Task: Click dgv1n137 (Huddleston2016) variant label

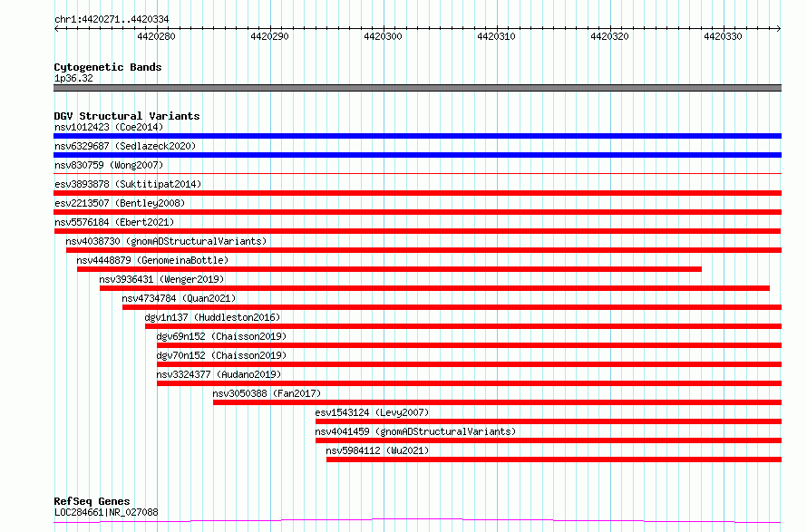Action: pos(212,317)
